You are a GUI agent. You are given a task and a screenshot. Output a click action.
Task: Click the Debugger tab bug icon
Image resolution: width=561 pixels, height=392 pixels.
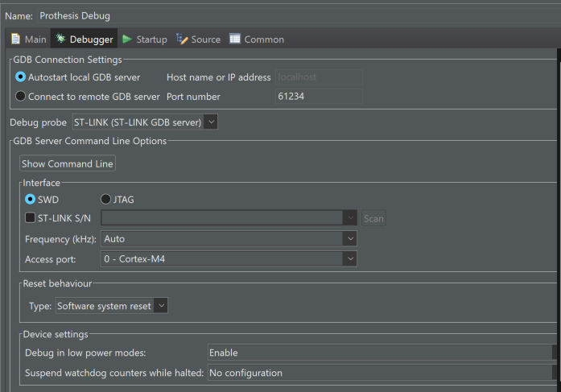[x=60, y=39]
